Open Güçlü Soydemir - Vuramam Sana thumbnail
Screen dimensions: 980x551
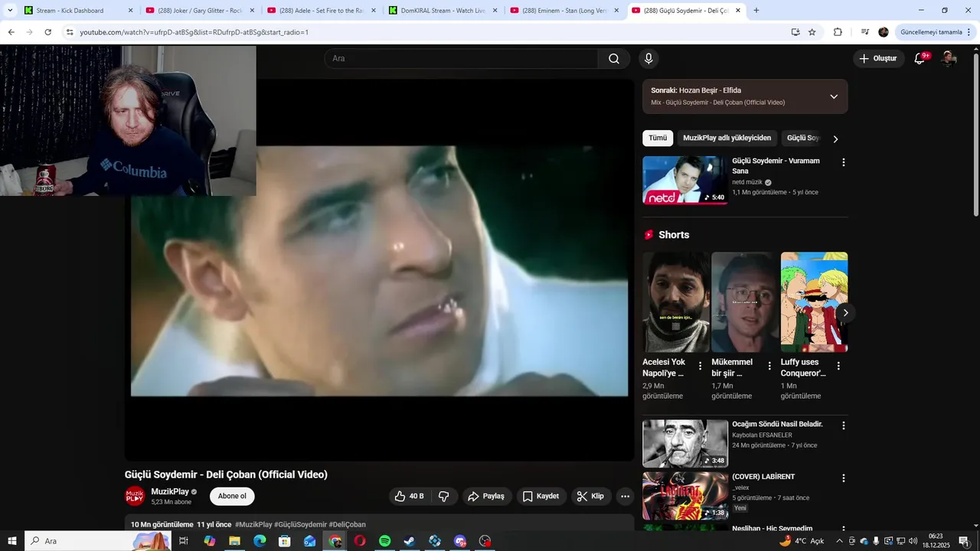tap(685, 181)
